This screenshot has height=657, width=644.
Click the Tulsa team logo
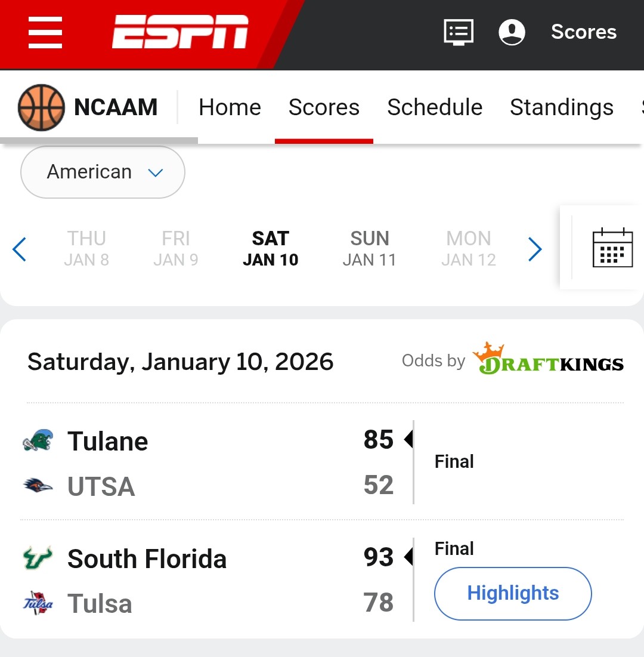click(x=38, y=603)
